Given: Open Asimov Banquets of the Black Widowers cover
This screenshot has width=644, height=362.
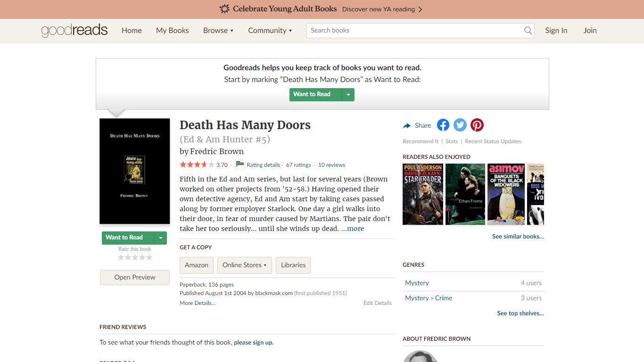Looking at the screenshot, I should [x=506, y=194].
